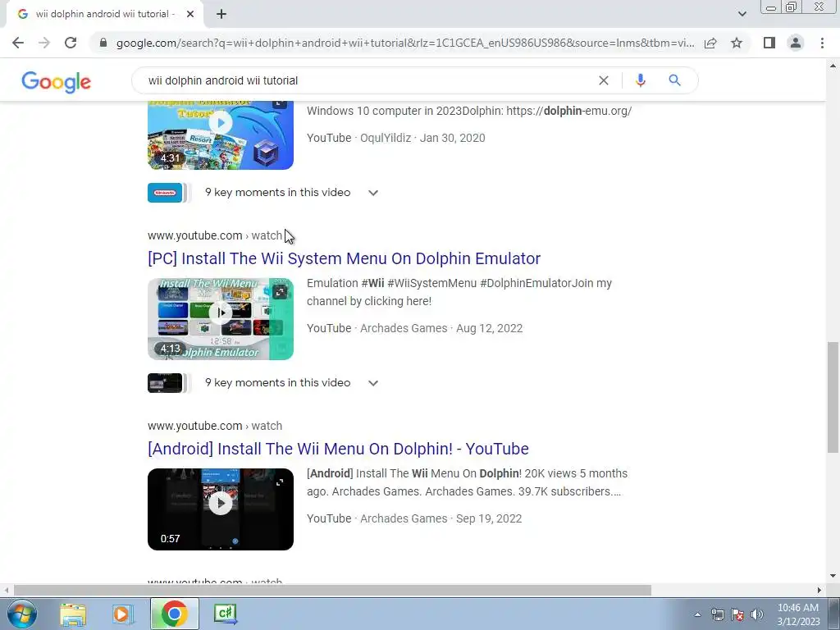This screenshot has width=840, height=630.
Task: Click the scroll up arrow
Action: tap(833, 66)
